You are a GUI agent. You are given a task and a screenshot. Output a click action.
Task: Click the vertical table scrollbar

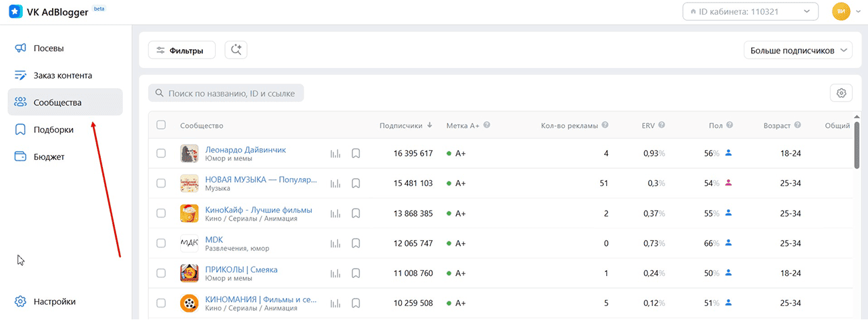point(855,143)
